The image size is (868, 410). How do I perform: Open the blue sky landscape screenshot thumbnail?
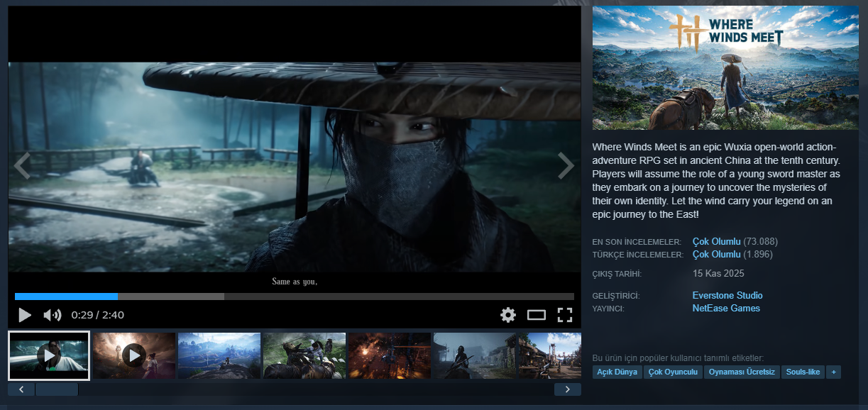tap(219, 355)
